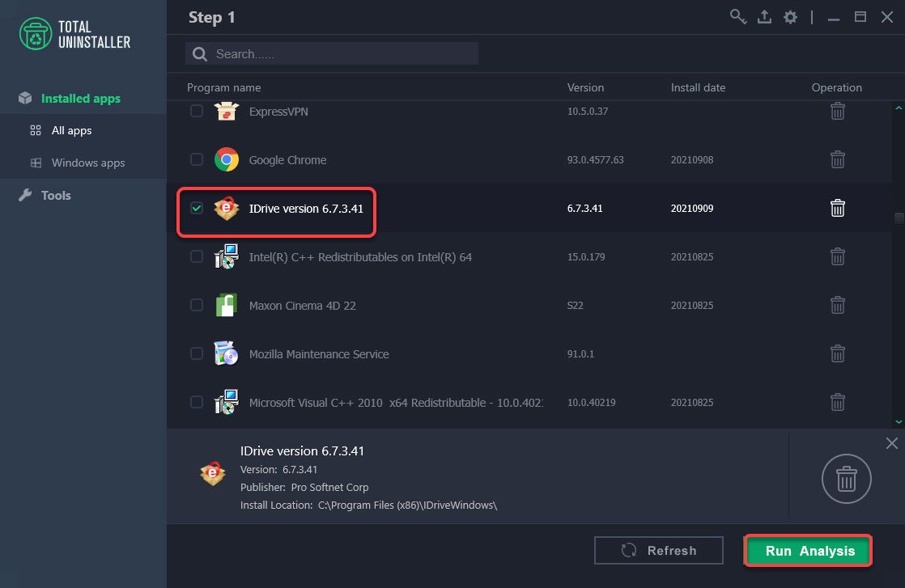Image resolution: width=905 pixels, height=588 pixels.
Task: Click into the Search field
Action: [x=332, y=53]
